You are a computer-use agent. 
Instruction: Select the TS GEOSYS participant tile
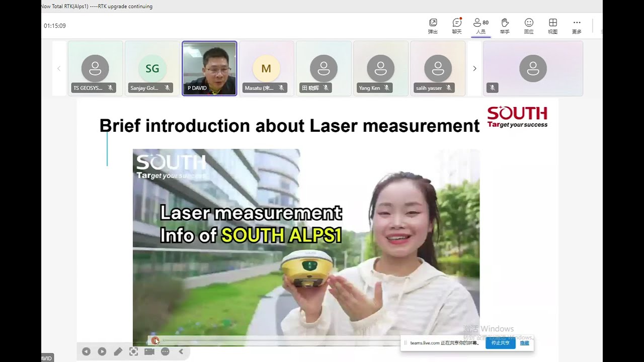pyautogui.click(x=95, y=68)
